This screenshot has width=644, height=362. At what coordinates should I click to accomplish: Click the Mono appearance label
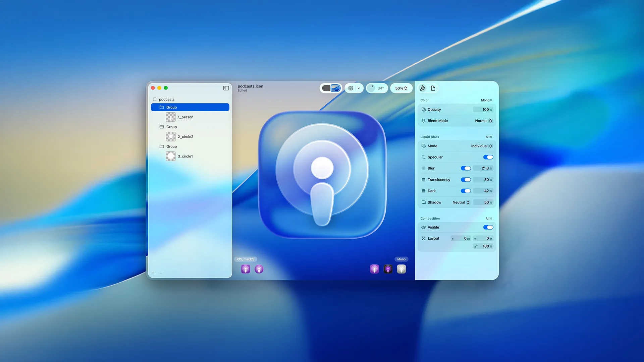coord(401,259)
